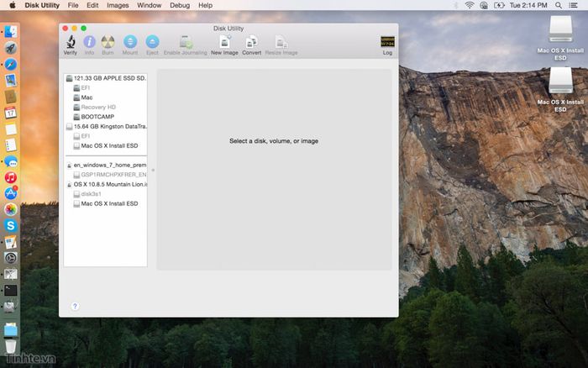Select Mac OS X Install ESD under Kingston
The width and height of the screenshot is (588, 368).
[106, 145]
